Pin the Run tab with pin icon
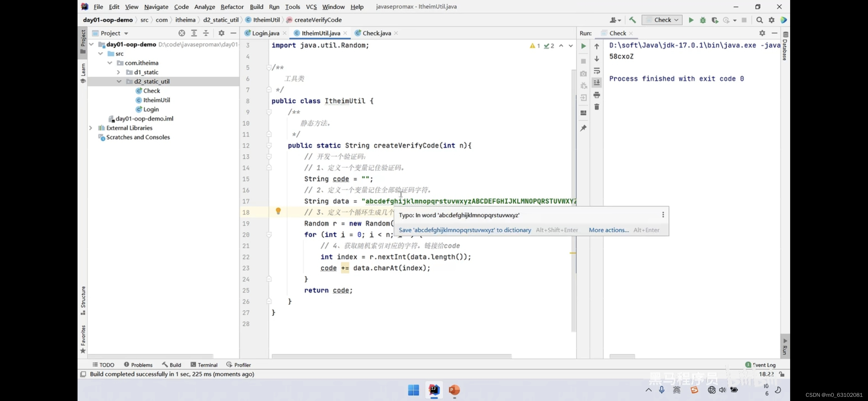The height and width of the screenshot is (401, 868). 583,128
